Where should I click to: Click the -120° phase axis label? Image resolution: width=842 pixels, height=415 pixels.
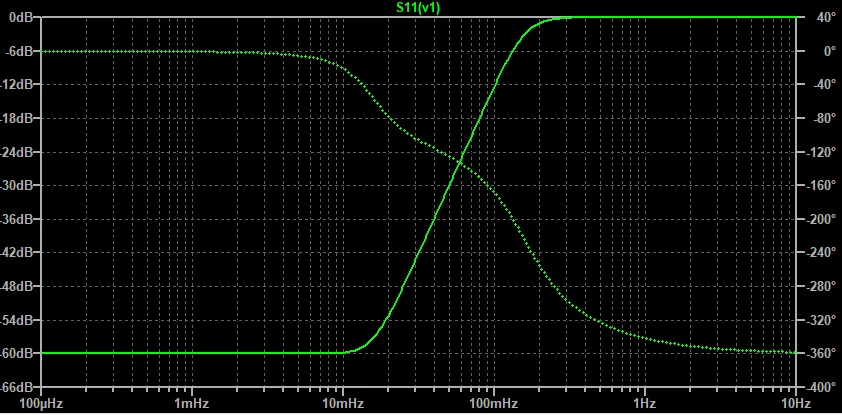click(822, 152)
